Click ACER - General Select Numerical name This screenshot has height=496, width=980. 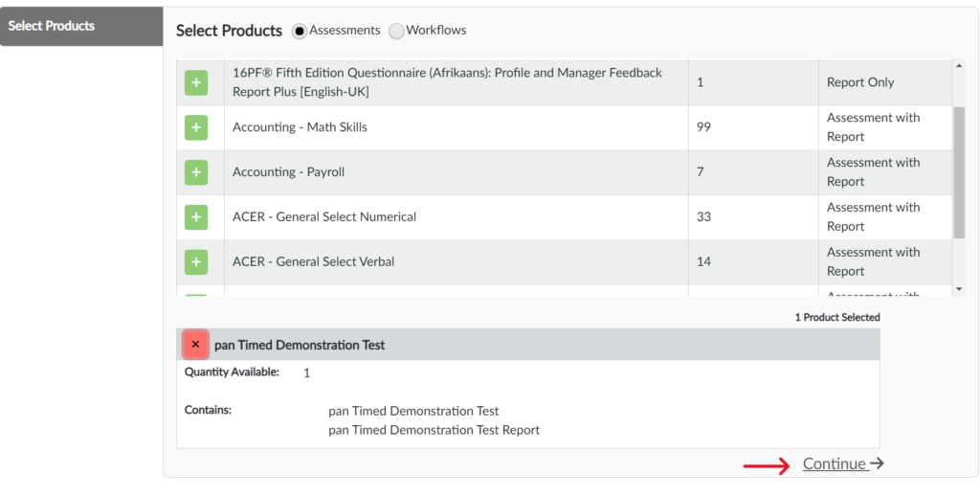click(x=323, y=217)
